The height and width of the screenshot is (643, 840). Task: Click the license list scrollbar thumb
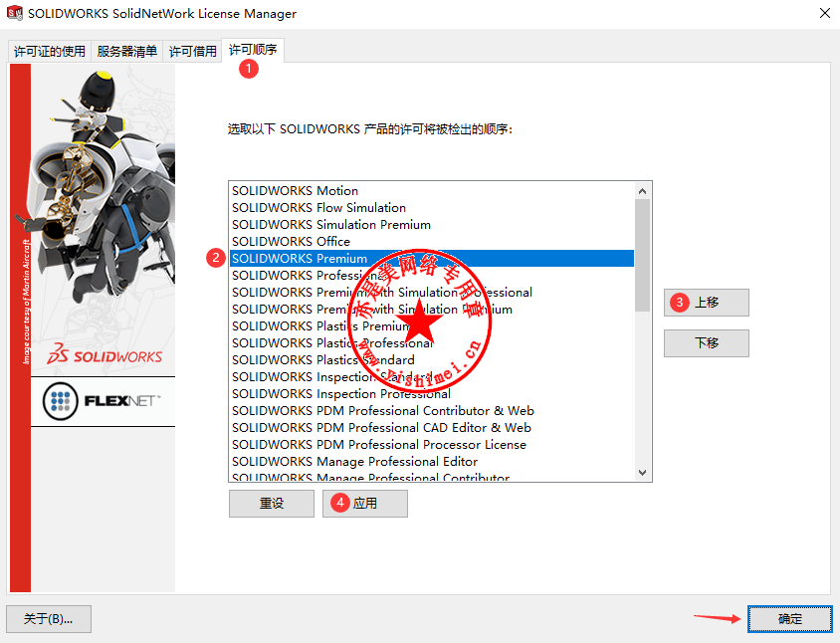click(x=642, y=255)
